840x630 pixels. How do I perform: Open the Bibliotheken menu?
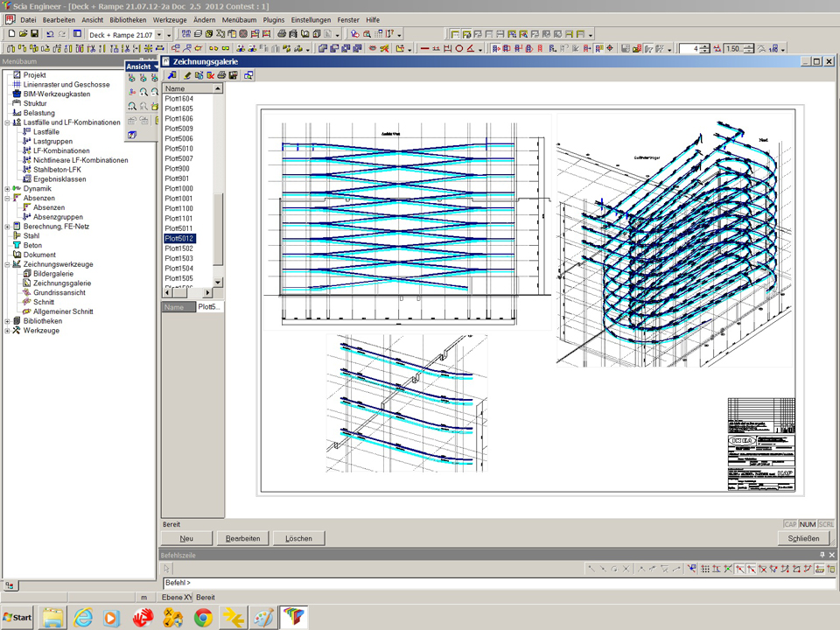click(128, 19)
